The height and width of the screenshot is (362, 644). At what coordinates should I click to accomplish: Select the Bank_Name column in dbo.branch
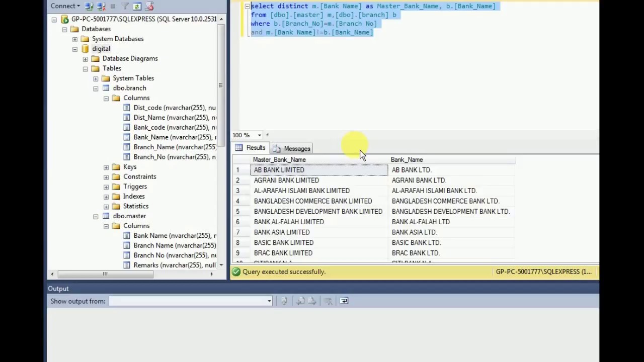(175, 137)
